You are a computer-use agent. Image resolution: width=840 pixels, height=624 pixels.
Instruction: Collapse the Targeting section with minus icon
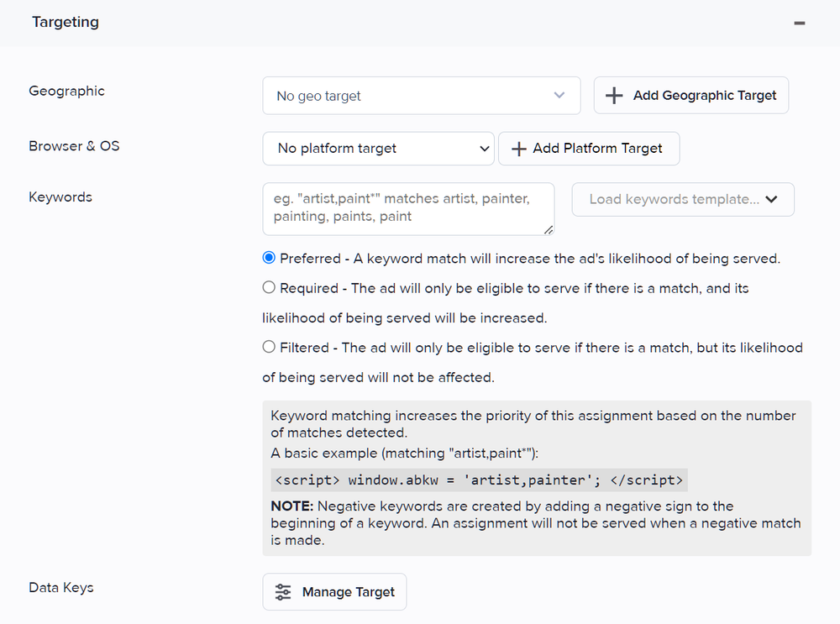pyautogui.click(x=800, y=23)
